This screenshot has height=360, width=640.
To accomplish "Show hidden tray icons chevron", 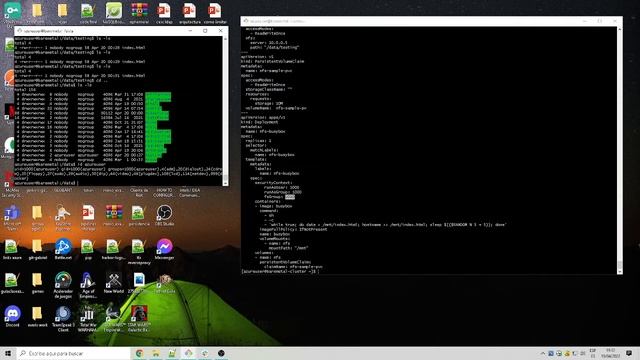I will 542,353.
